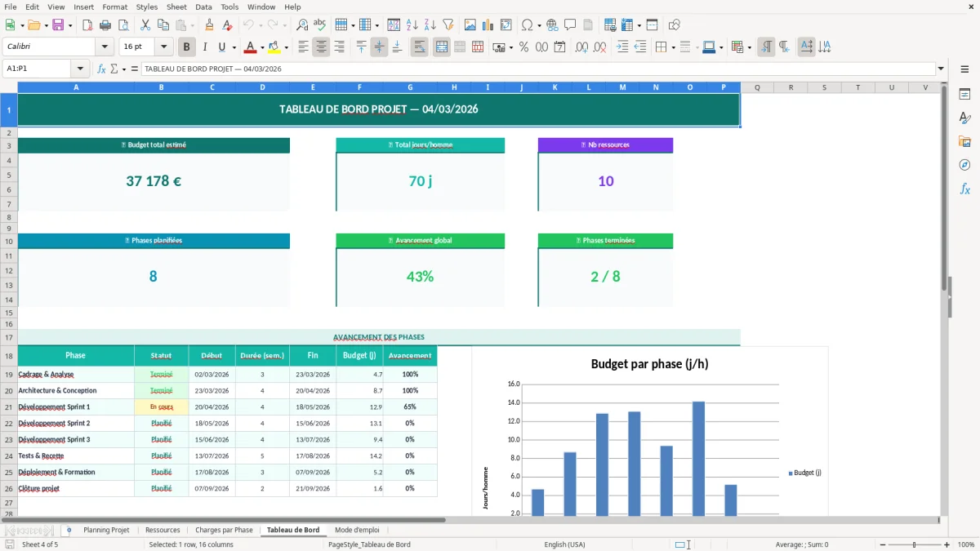The image size is (980, 551).
Task: Click Sort Descending icon
Action: pyautogui.click(x=430, y=25)
